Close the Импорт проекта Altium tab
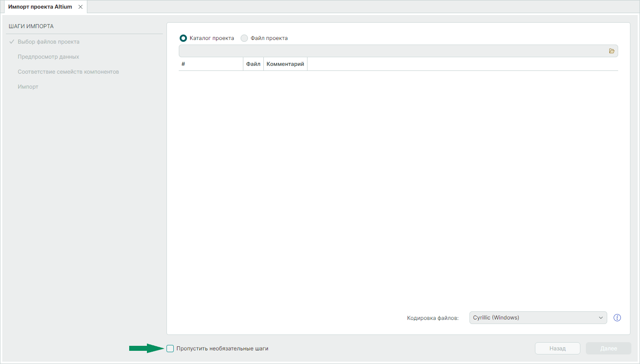 [x=81, y=7]
